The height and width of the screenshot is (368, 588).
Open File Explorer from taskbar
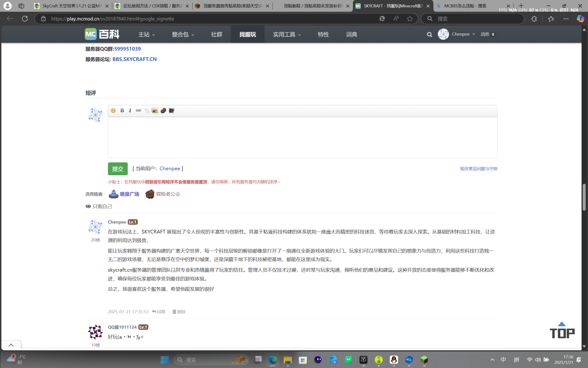point(288,360)
